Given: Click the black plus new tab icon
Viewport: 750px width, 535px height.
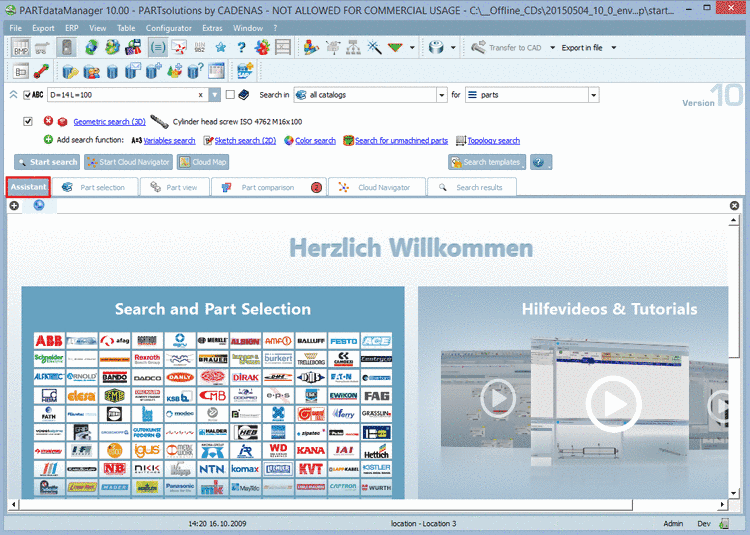Looking at the screenshot, I should 14,206.
